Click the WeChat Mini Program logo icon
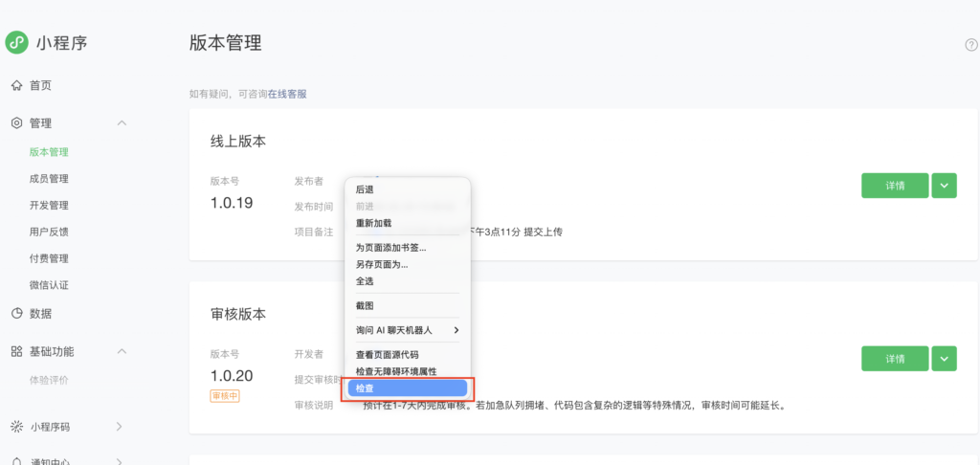 [x=16, y=42]
